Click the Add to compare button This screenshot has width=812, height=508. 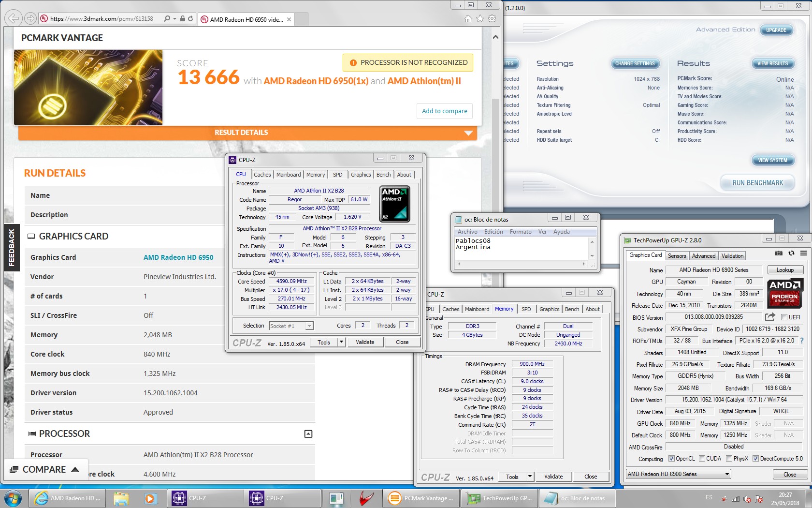(x=444, y=111)
